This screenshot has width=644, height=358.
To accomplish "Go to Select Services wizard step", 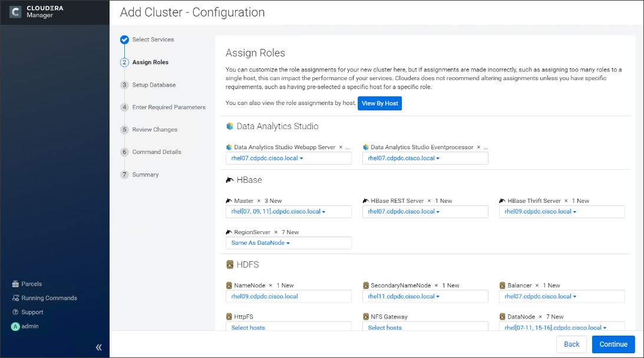I will [153, 40].
